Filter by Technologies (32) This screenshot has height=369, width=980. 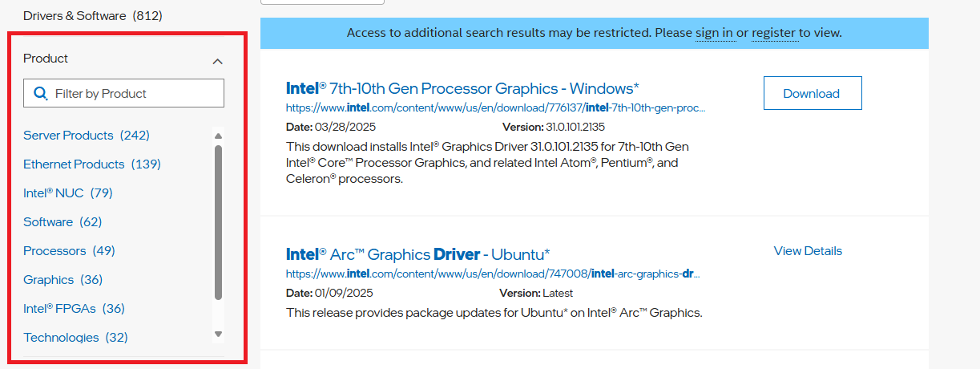[75, 337]
